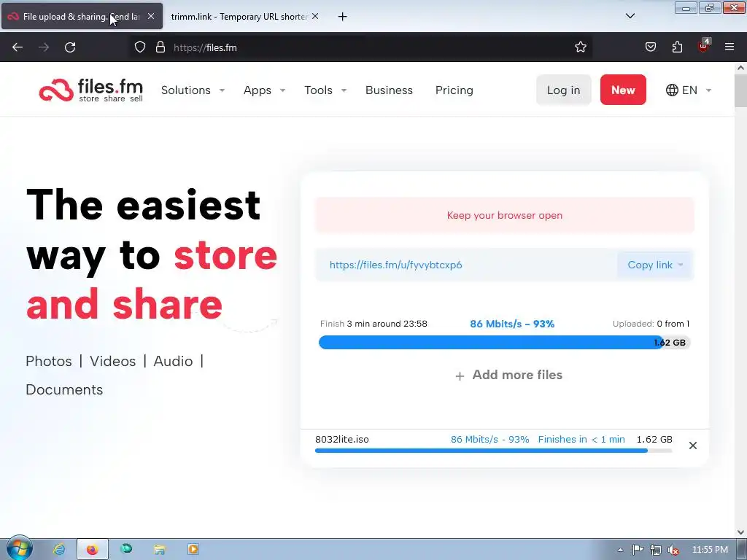This screenshot has height=560, width=747.
Task: Expand the Apps menu
Action: click(x=264, y=90)
